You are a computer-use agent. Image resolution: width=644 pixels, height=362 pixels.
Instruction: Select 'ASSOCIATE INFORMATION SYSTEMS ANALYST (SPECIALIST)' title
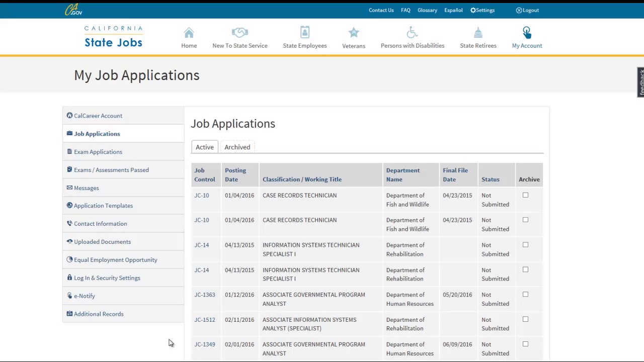(309, 324)
